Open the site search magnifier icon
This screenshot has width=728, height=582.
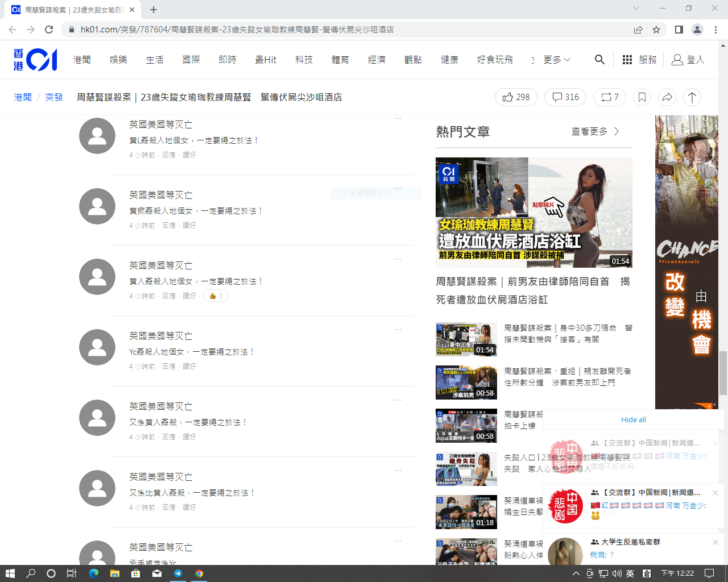click(x=599, y=60)
